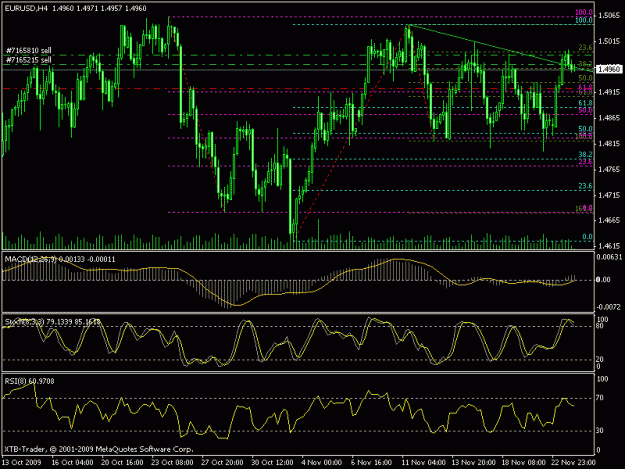Click the highlighted 1.4960 current price tag
The image size is (625, 469).
609,69
